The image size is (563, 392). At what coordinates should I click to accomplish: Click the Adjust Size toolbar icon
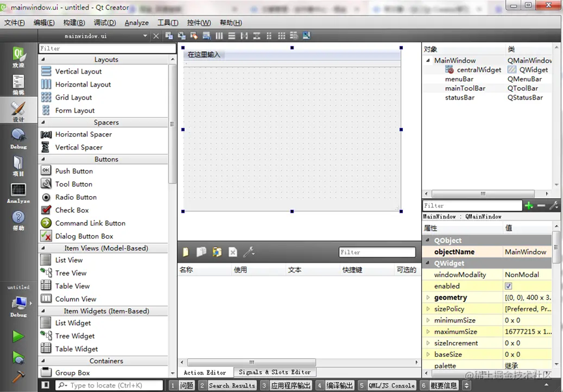pyautogui.click(x=307, y=36)
